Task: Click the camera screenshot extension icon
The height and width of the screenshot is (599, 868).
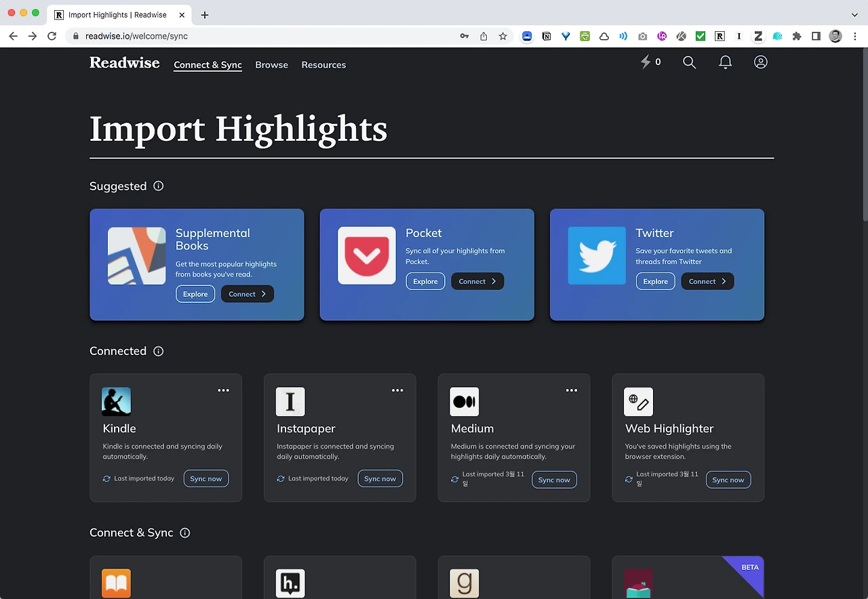Action: [x=643, y=36]
